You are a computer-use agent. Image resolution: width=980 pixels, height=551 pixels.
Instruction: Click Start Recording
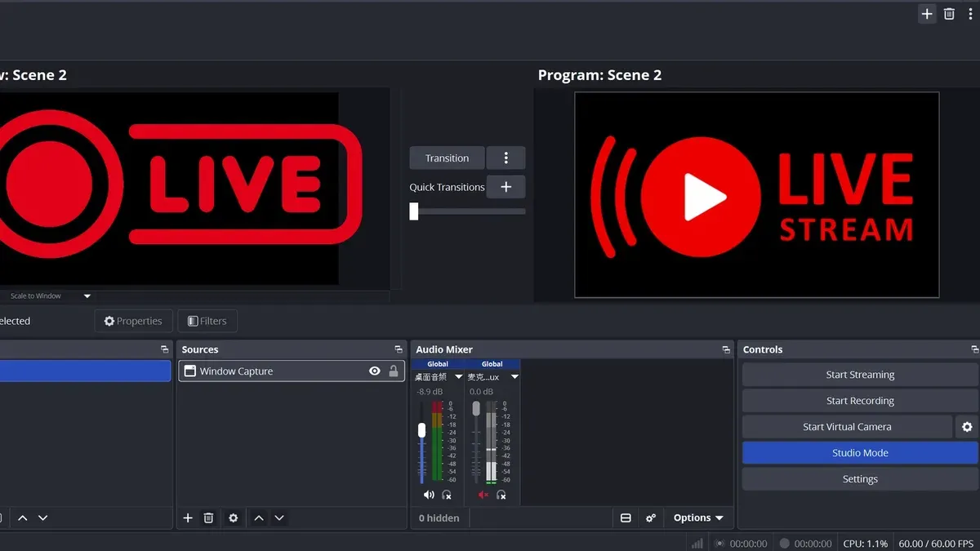[860, 401]
